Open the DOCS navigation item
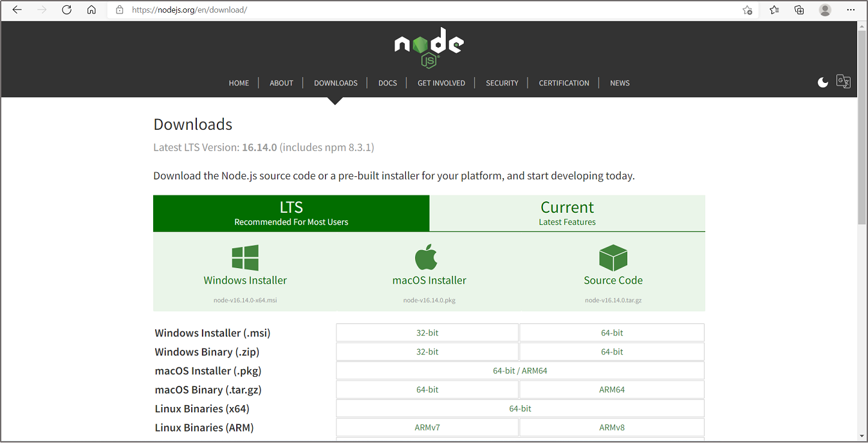The width and height of the screenshot is (868, 443). coord(387,83)
